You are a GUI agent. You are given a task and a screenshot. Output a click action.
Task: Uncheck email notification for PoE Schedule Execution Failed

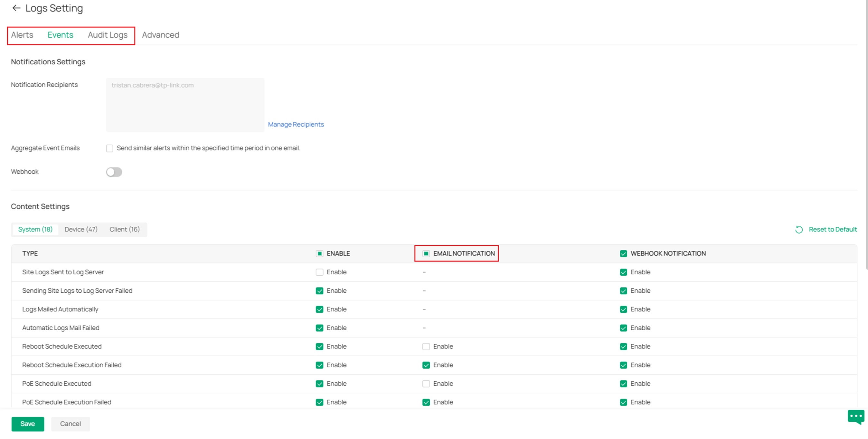pos(426,402)
